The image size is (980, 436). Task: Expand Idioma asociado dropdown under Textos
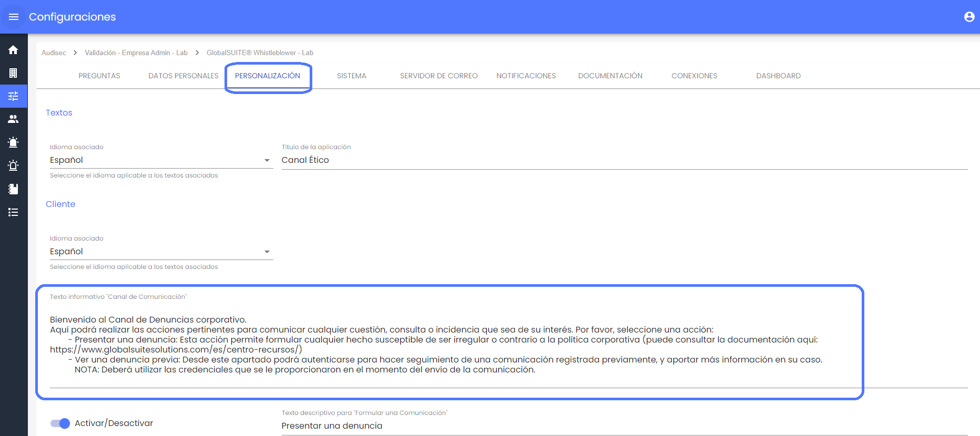(x=161, y=160)
